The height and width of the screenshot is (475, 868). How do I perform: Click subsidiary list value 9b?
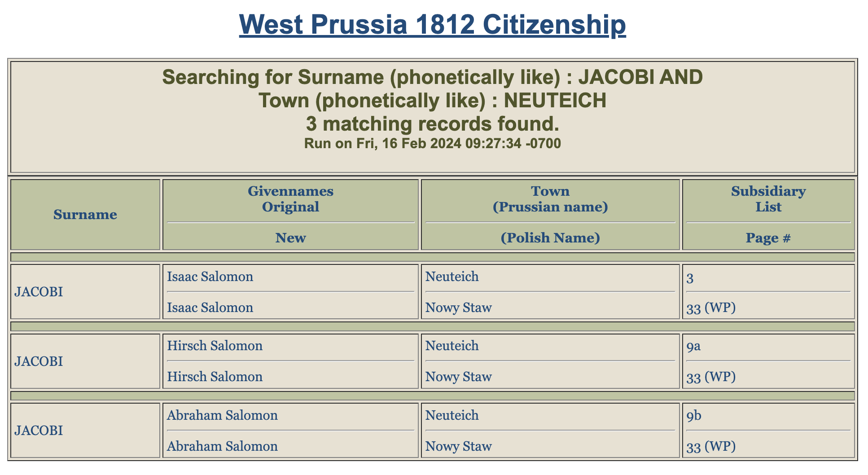coord(694,416)
